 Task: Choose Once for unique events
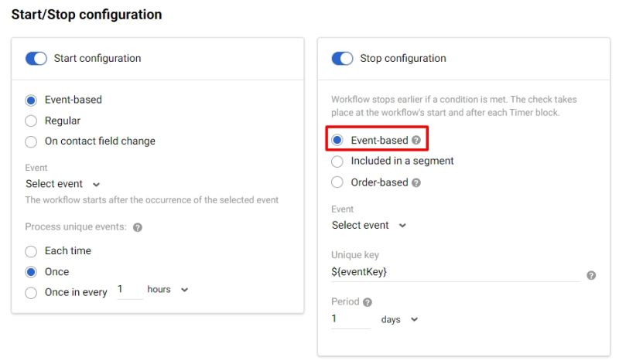click(31, 272)
